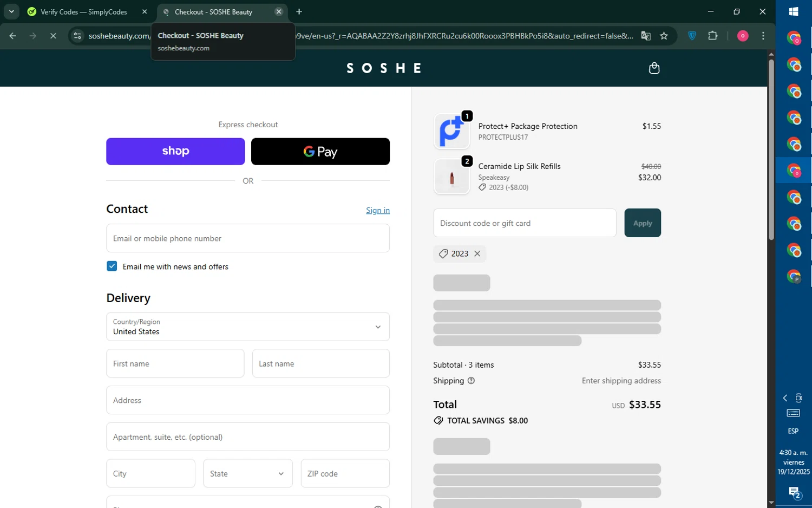Open the Bitwarden shield extension icon
Screen dimensions: 812x508
click(692, 36)
